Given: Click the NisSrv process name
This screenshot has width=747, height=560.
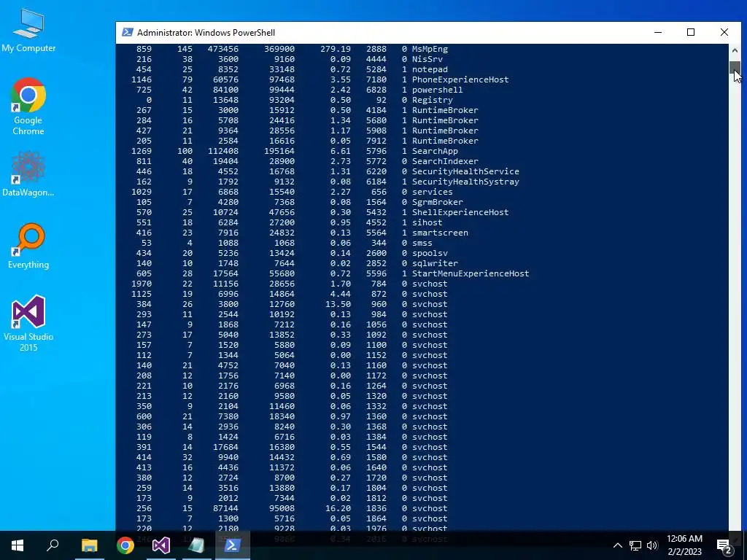Looking at the screenshot, I should 427,59.
